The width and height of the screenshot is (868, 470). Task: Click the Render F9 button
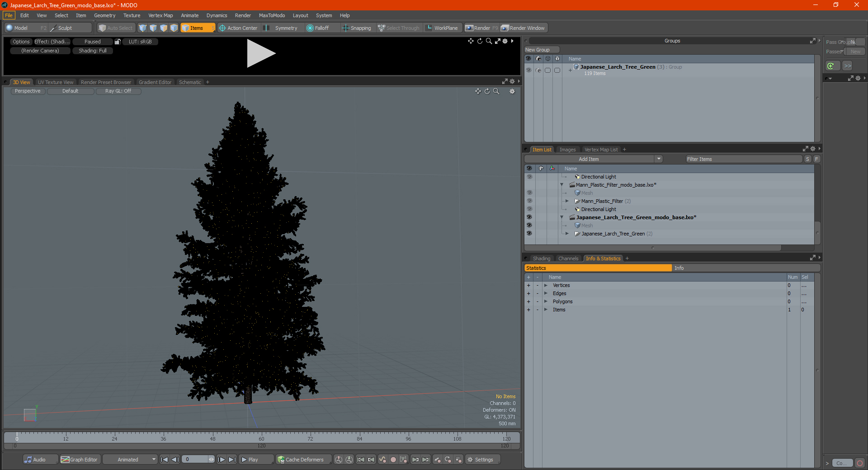pyautogui.click(x=481, y=28)
